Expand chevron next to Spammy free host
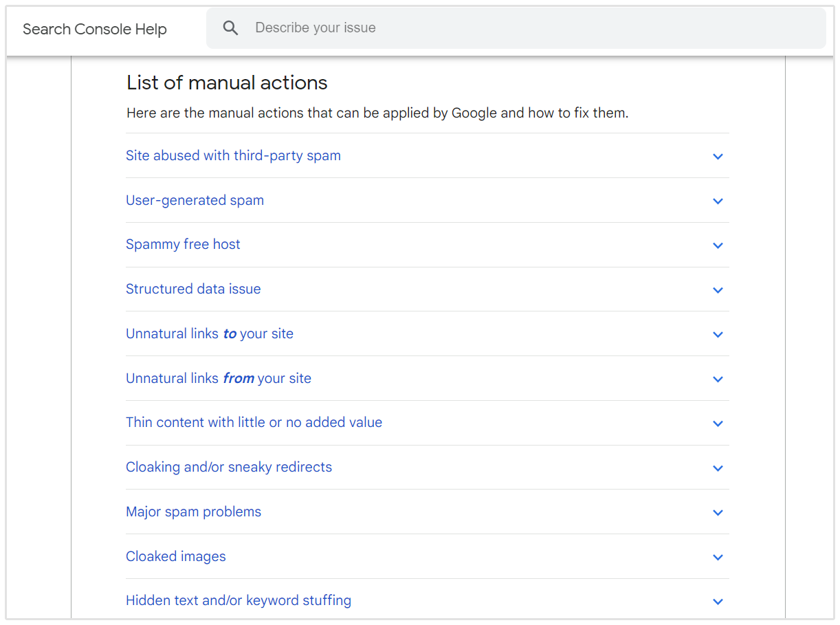 click(718, 245)
